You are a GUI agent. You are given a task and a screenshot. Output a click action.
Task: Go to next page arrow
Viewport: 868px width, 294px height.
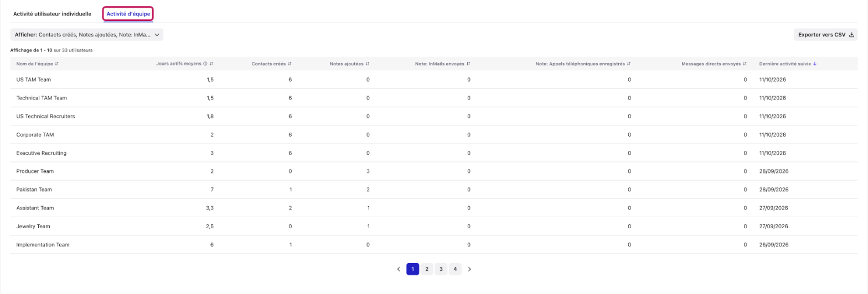click(x=469, y=269)
